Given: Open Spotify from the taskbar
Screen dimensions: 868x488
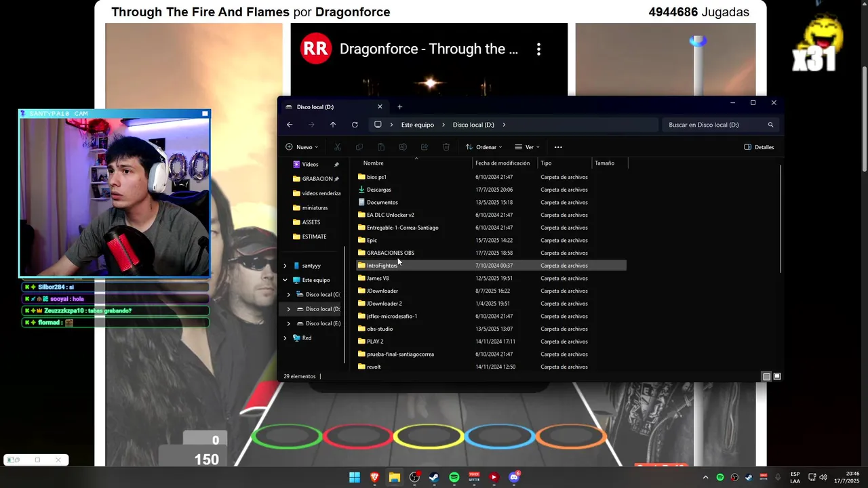Looking at the screenshot, I should 454,478.
